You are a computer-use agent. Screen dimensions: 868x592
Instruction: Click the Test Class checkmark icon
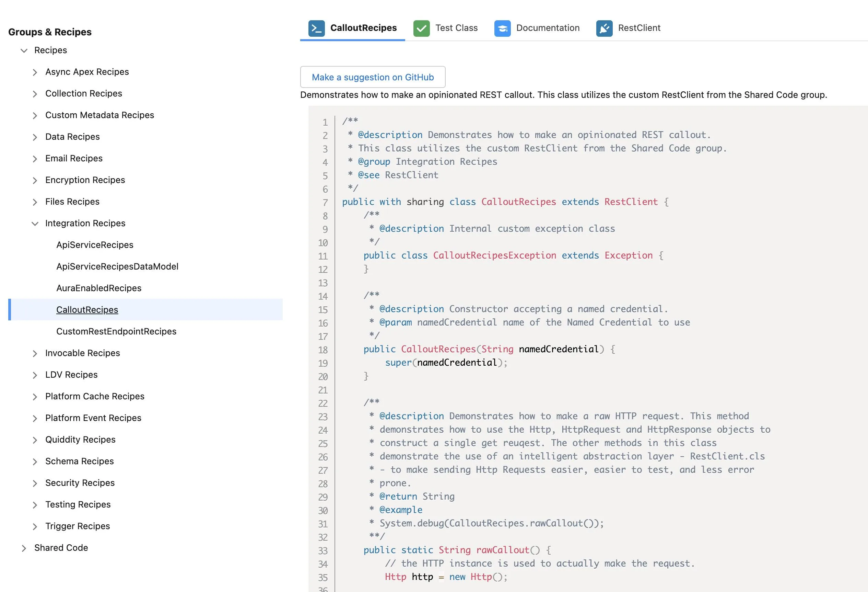(x=421, y=28)
